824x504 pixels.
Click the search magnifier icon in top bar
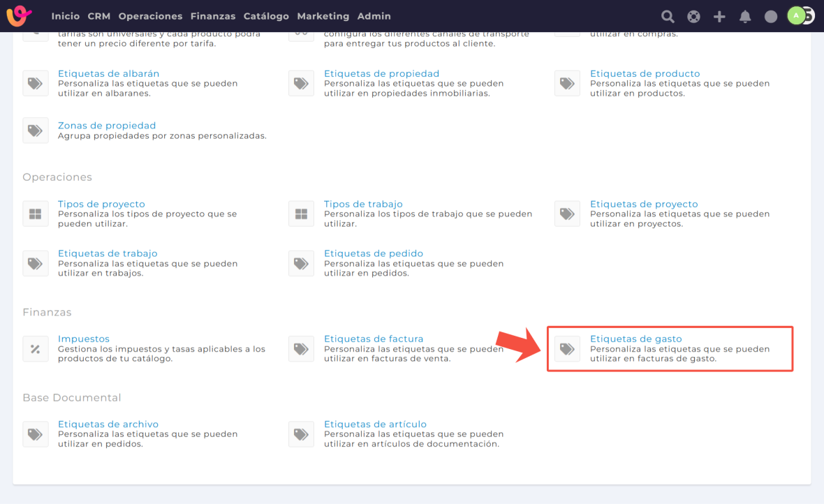tap(668, 17)
